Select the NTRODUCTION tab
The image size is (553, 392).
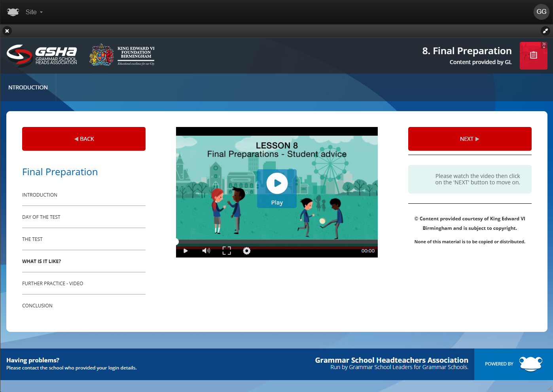click(x=28, y=87)
